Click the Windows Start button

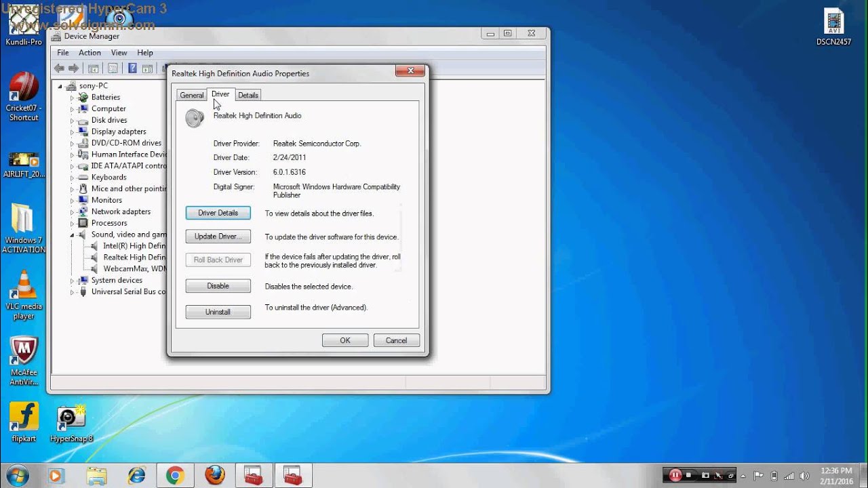18,476
